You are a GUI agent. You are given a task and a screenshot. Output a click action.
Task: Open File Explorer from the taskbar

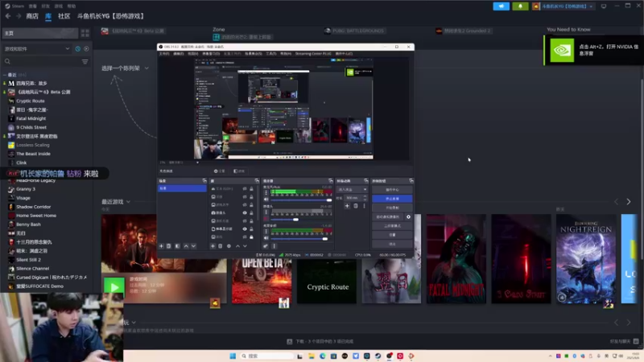[x=312, y=356]
